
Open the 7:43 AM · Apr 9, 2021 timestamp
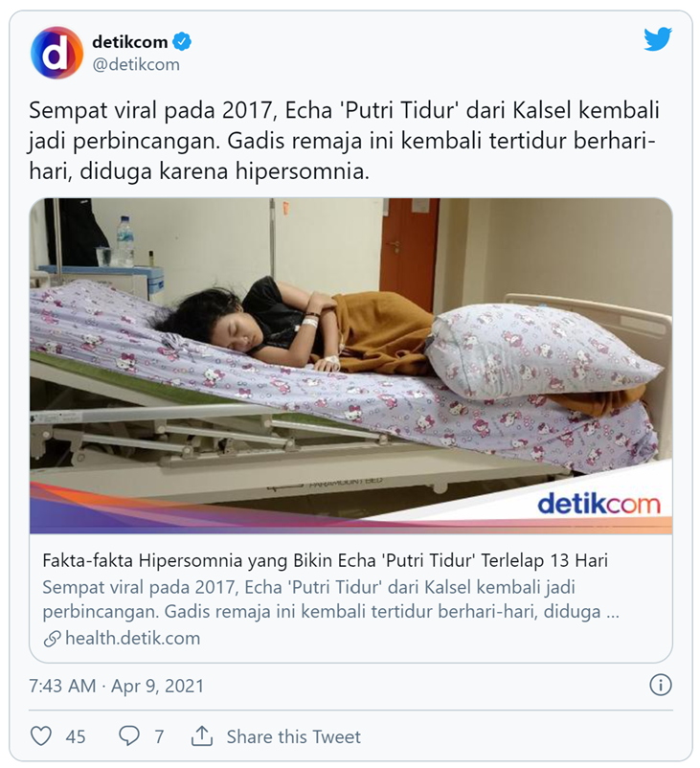coord(116,686)
